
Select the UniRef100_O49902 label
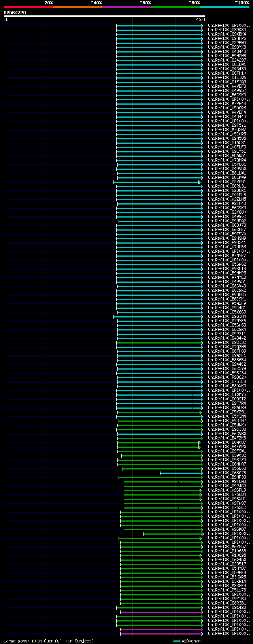click(227, 216)
